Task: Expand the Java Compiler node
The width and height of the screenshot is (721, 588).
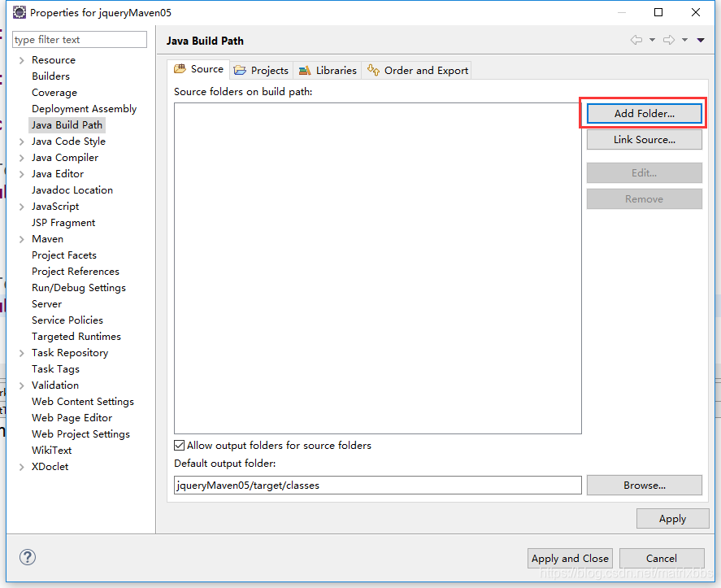Action: (x=22, y=158)
